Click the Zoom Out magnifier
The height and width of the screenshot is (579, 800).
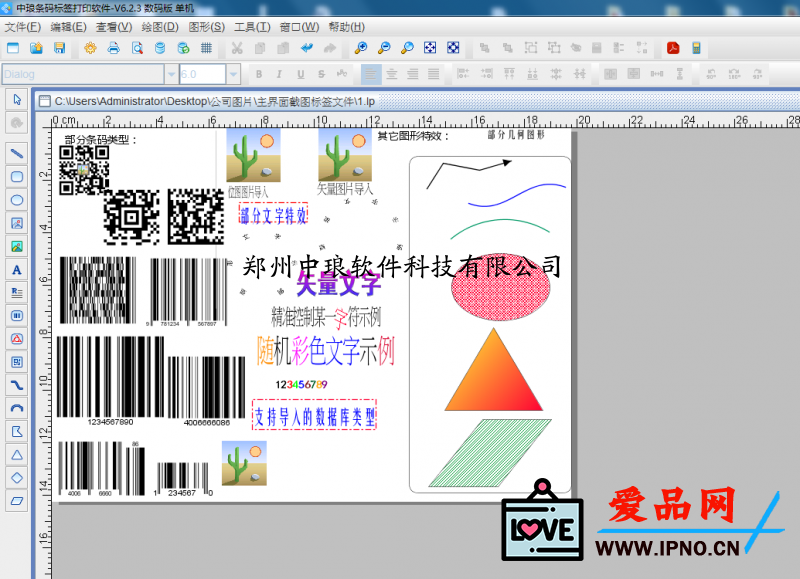384,48
